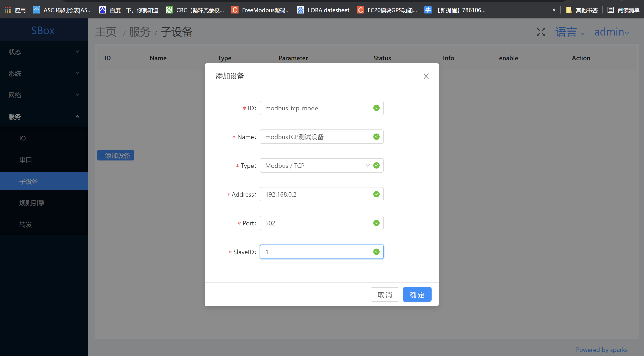644x356 pixels.
Task: Click the Powered by sparks link
Action: click(601, 349)
